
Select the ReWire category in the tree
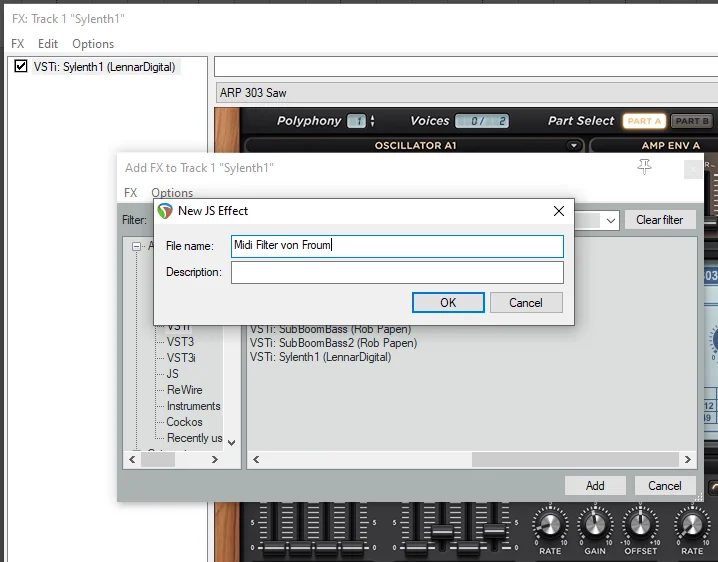coord(185,390)
